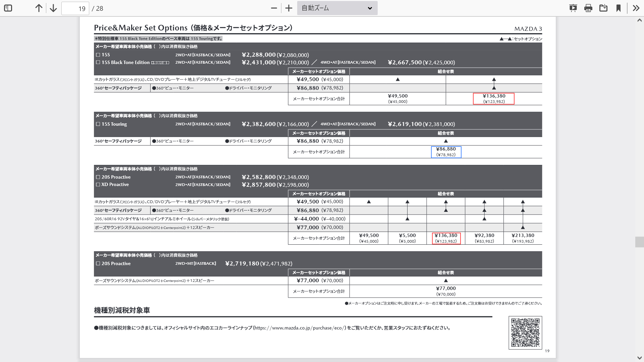Tick the 15S Touring checkbox
Screen dimensions: 644x362
[98, 124]
